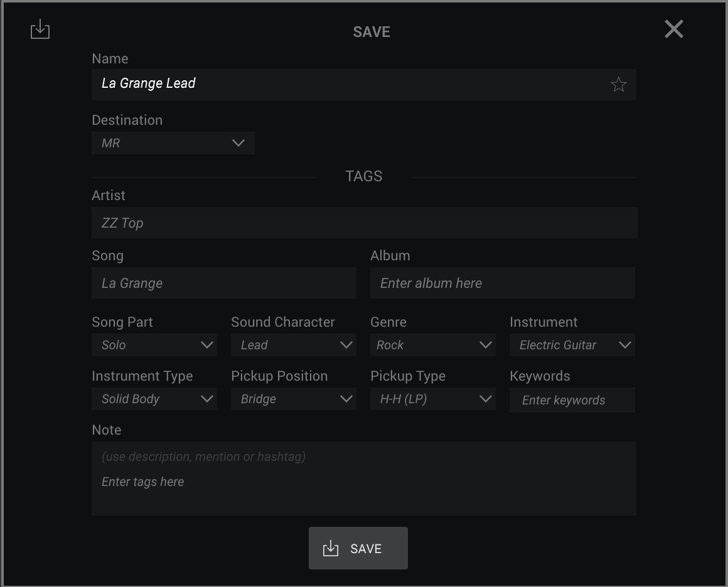
Task: Click the Note text area
Action: coord(364,479)
